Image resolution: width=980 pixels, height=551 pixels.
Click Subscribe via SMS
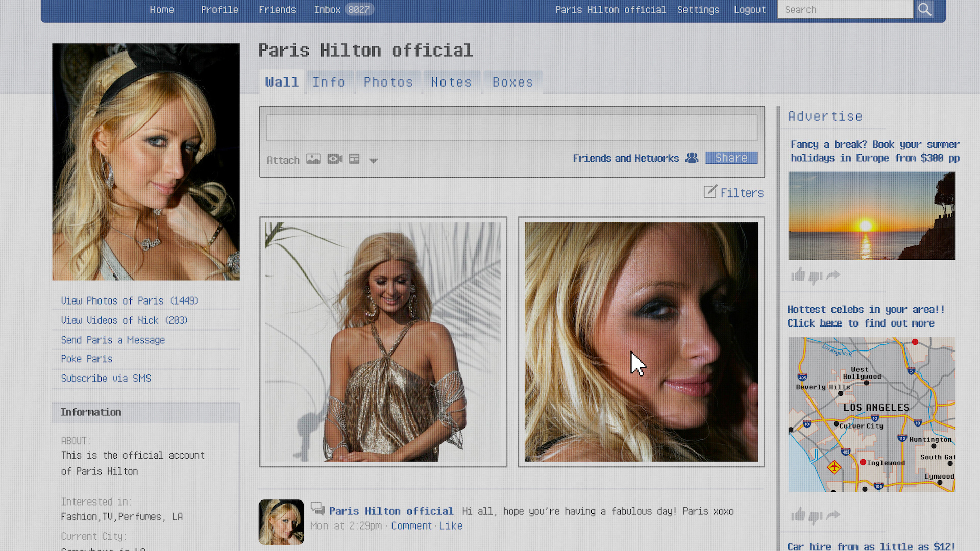click(x=106, y=378)
